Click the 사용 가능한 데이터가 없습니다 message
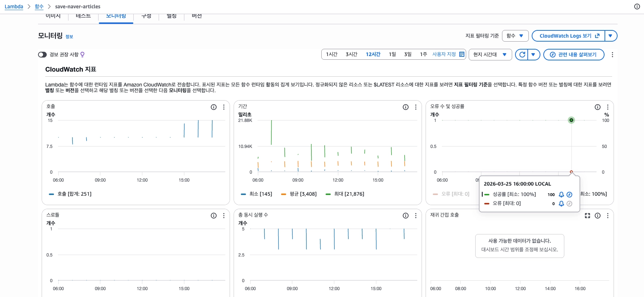The width and height of the screenshot is (644, 297). [x=519, y=241]
